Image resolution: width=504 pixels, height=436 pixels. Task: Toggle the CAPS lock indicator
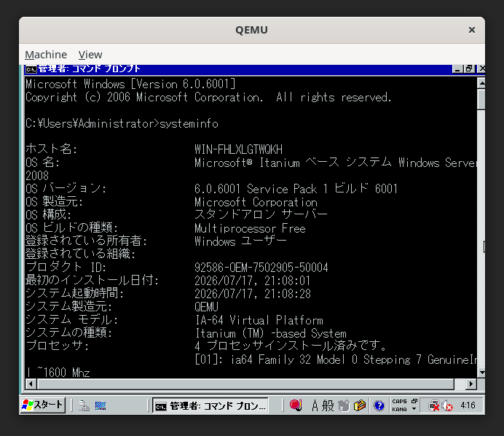tap(399, 401)
